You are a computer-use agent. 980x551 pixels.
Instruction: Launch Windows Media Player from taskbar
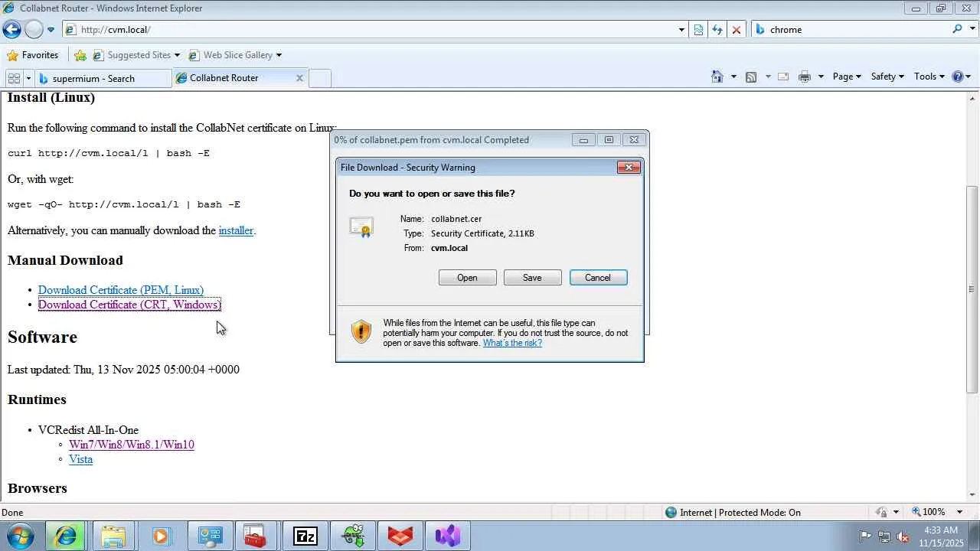(x=161, y=536)
